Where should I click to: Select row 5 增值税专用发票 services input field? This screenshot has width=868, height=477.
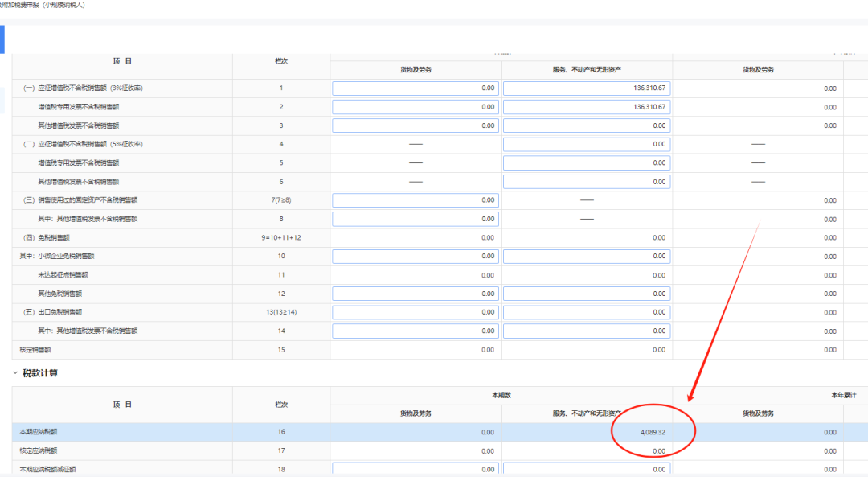click(x=586, y=162)
